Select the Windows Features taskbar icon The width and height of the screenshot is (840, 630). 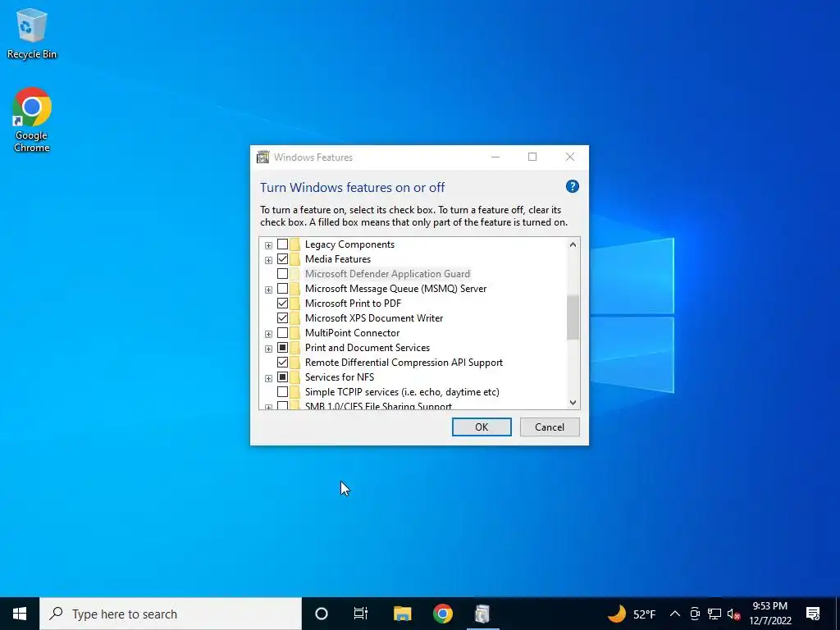pyautogui.click(x=482, y=614)
